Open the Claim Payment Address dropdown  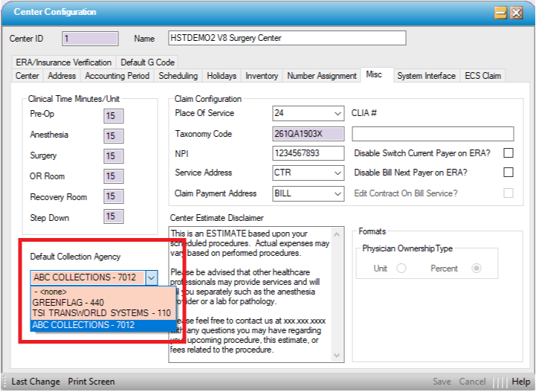pyautogui.click(x=338, y=193)
